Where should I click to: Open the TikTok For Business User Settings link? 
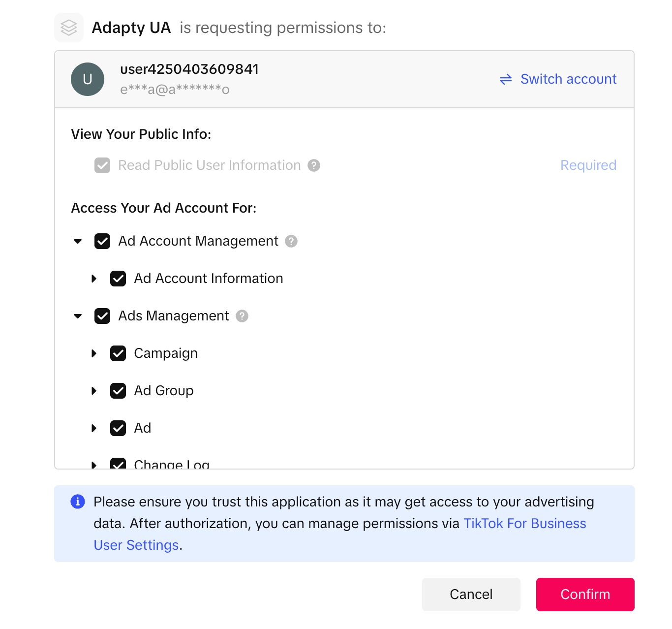(x=524, y=523)
